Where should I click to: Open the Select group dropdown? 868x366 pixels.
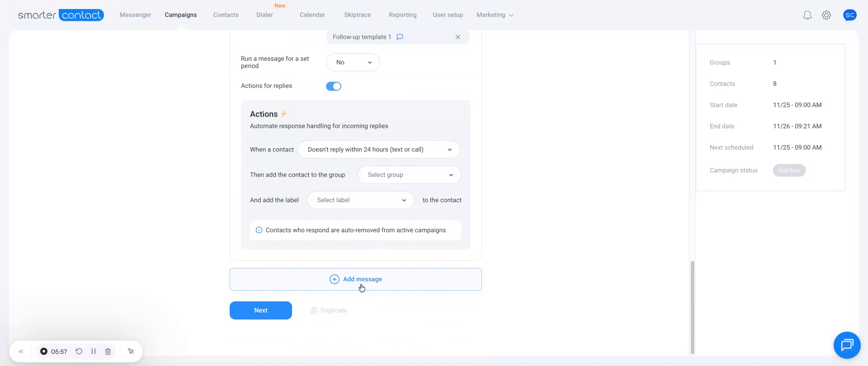(410, 175)
